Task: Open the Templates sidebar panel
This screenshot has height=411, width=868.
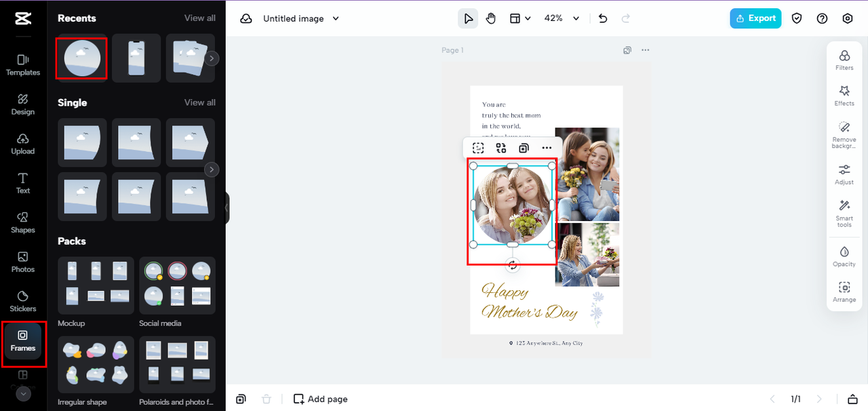Action: (x=23, y=64)
